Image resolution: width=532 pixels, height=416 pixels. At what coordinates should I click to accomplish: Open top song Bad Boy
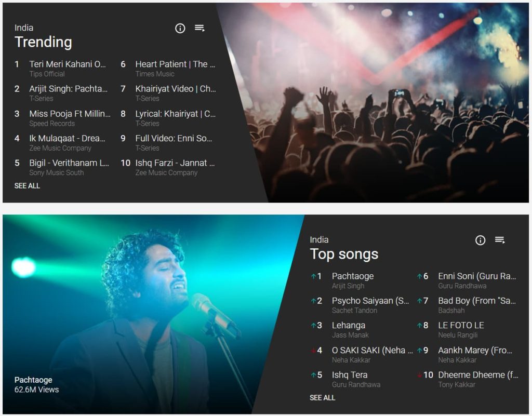point(477,301)
